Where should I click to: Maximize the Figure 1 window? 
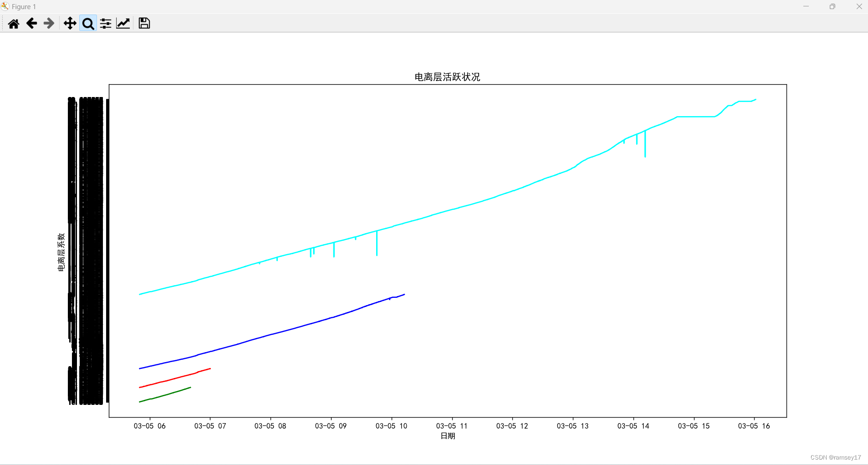point(832,6)
